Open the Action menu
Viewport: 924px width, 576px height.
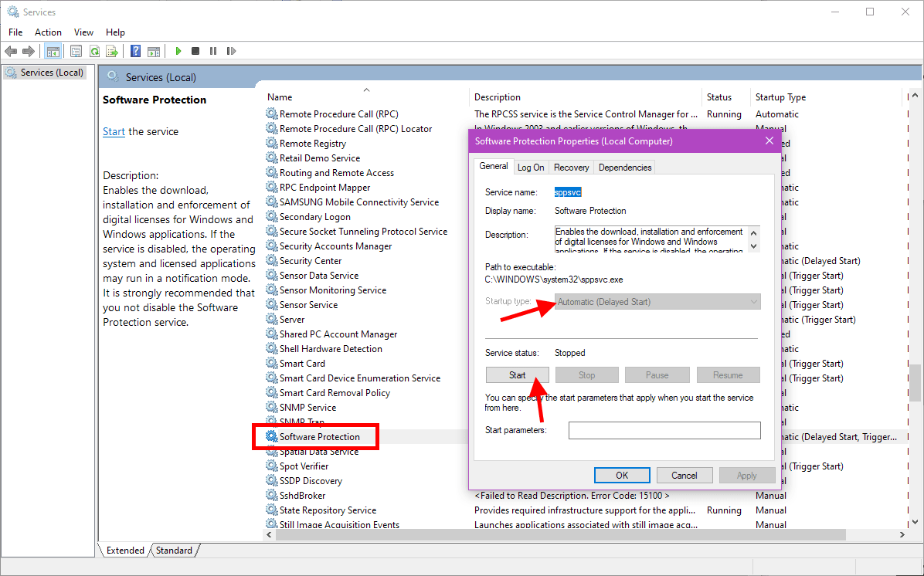coord(48,32)
